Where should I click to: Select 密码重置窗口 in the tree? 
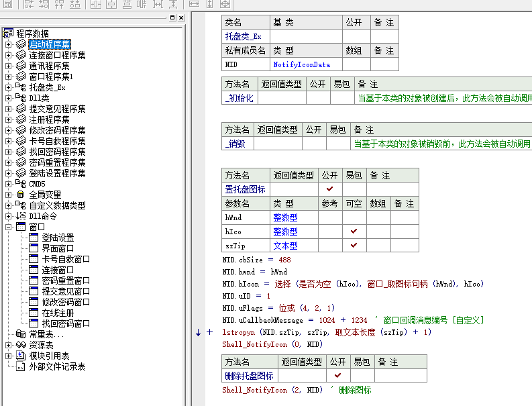pyautogui.click(x=66, y=281)
